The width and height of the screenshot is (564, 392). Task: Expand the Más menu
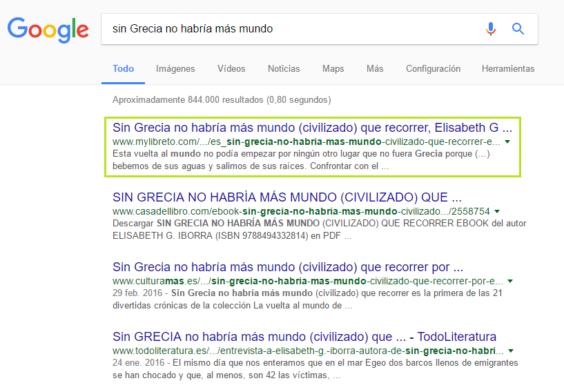pyautogui.click(x=375, y=69)
